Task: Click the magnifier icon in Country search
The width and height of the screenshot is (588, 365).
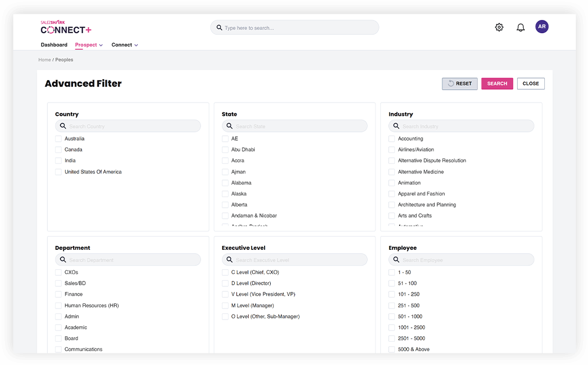Action: point(63,126)
